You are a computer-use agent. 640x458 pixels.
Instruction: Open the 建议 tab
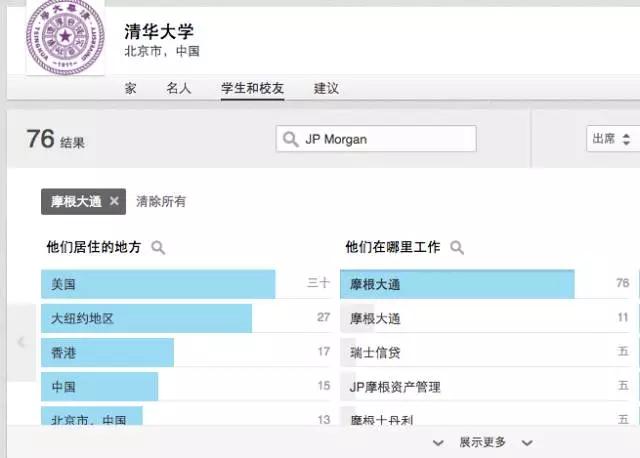pyautogui.click(x=326, y=88)
